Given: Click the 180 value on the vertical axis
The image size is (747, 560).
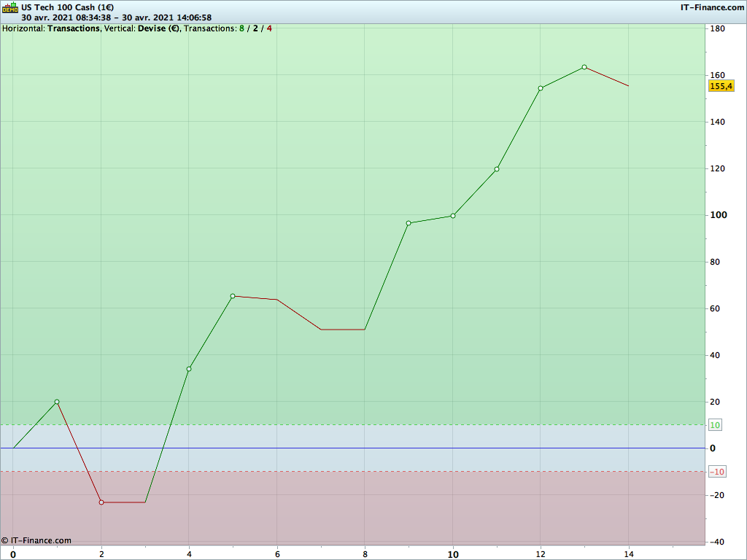Looking at the screenshot, I should 718,28.
